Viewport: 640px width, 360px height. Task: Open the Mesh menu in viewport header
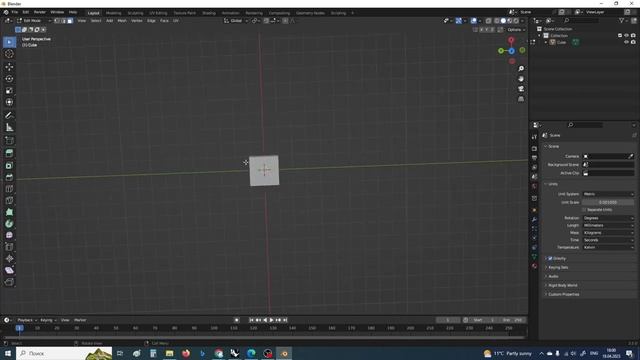[x=122, y=21]
